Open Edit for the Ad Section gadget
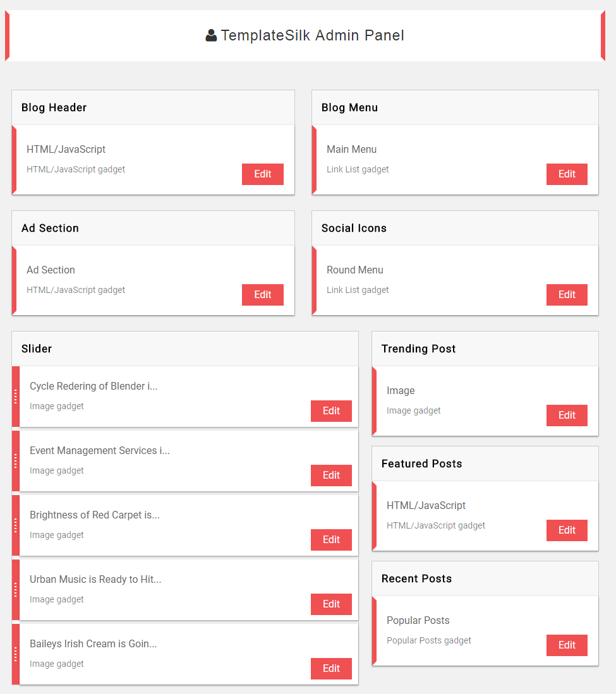This screenshot has width=616, height=694. pyautogui.click(x=263, y=295)
